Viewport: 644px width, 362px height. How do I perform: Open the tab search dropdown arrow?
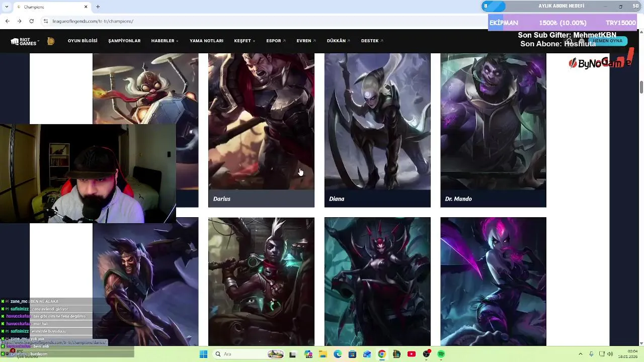pos(6,7)
